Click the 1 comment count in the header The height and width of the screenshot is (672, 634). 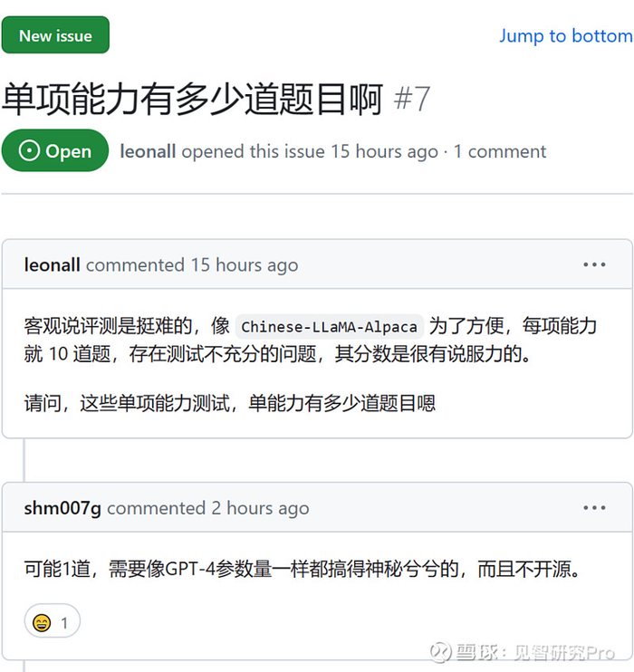(x=500, y=151)
